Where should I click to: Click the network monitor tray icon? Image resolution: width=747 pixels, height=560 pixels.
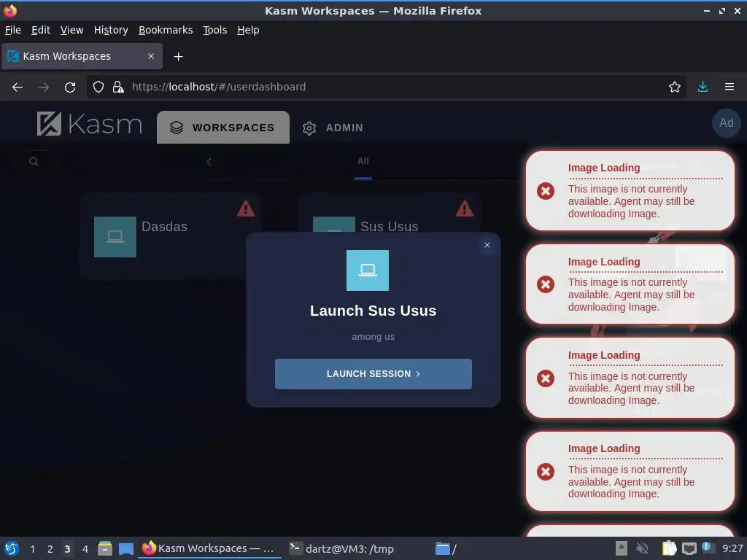point(689,548)
